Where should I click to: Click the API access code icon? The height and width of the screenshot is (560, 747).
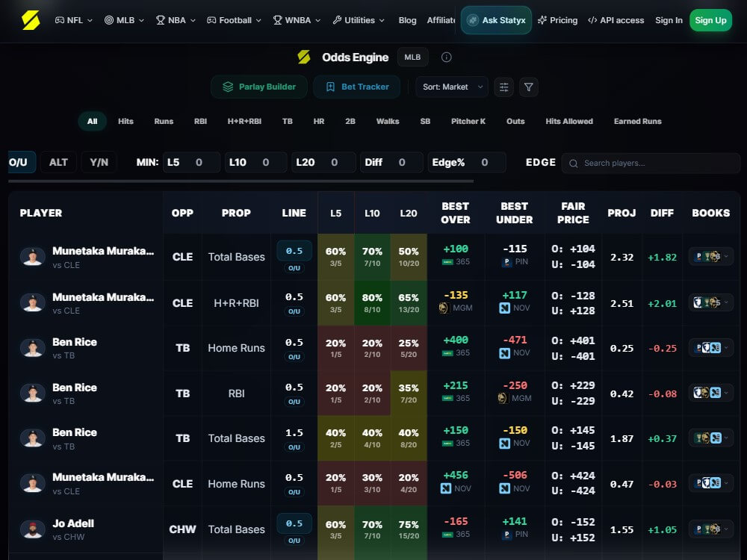(592, 20)
